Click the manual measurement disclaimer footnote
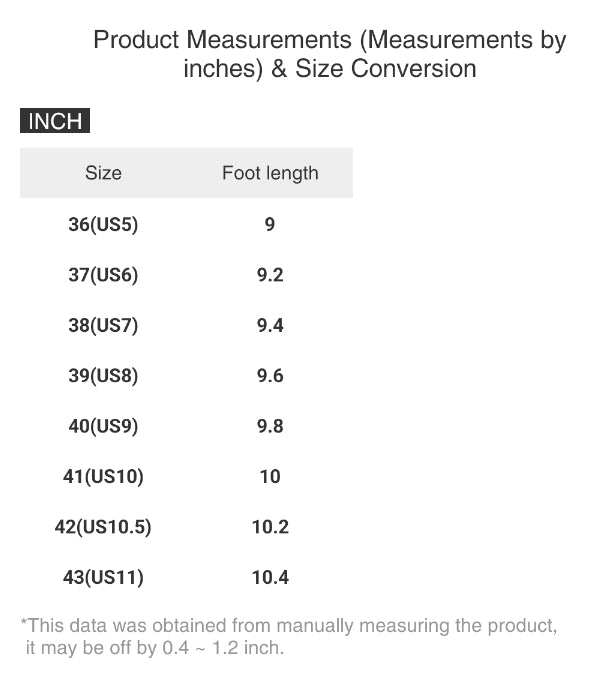Screen dimensions: 614x678 [288, 636]
